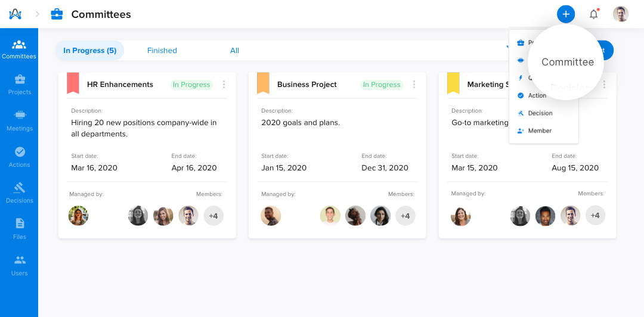Click second member avatar on Marketing card
Screen dimensions: 644x317
546,216
